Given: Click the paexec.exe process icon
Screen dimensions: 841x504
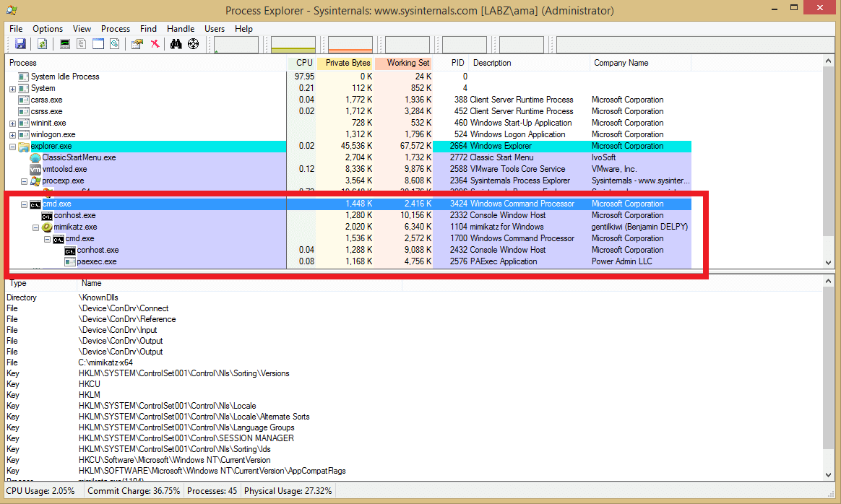Looking at the screenshot, I should coord(70,261).
